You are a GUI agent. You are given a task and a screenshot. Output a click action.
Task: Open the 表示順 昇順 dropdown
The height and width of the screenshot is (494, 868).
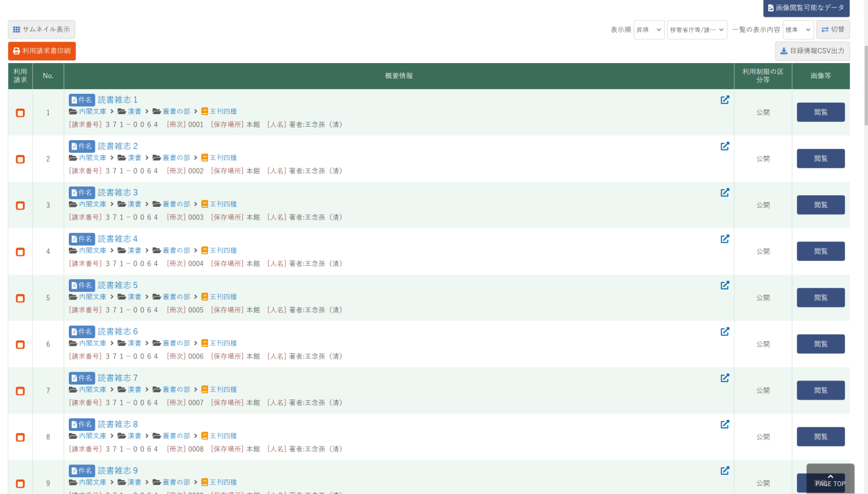click(649, 30)
